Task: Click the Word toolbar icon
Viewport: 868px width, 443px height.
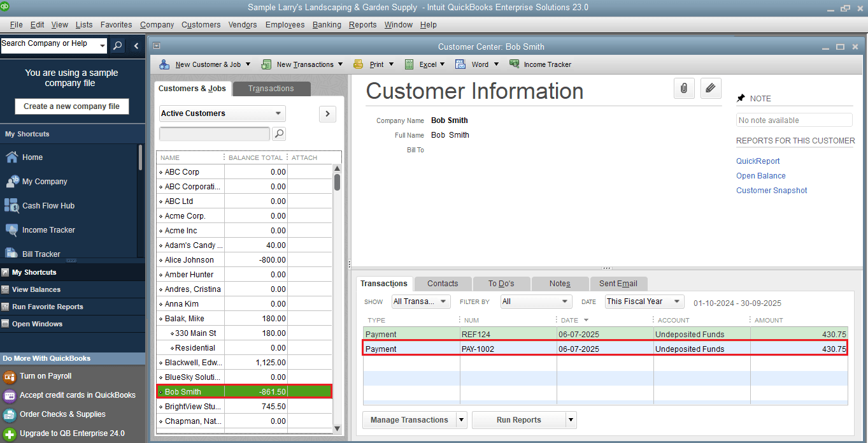Action: tap(475, 64)
